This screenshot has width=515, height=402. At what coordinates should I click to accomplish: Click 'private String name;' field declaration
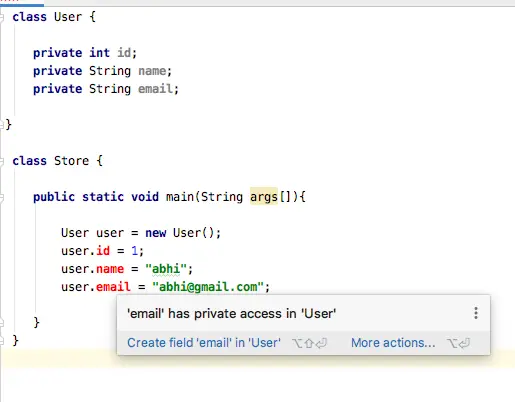[102, 71]
